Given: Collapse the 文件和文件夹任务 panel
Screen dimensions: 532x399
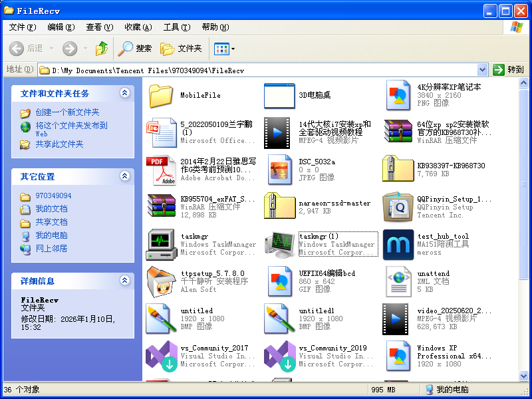Looking at the screenshot, I should click(124, 93).
